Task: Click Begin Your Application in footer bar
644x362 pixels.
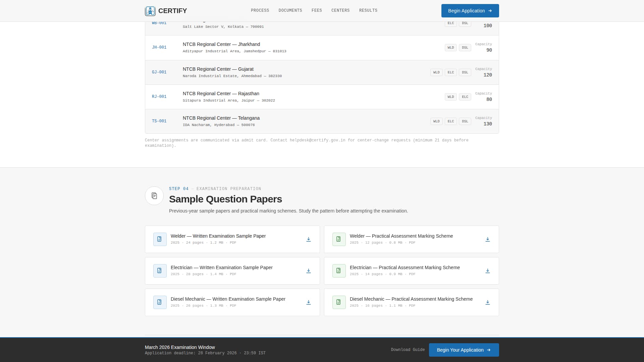Action: pos(464,350)
